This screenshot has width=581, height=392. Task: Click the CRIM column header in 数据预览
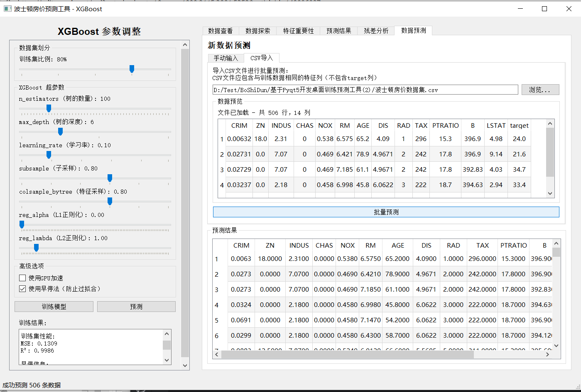coord(239,125)
